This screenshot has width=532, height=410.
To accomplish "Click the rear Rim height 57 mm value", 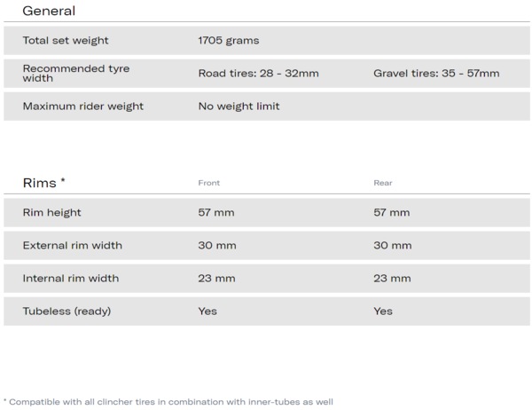I will coord(392,213).
